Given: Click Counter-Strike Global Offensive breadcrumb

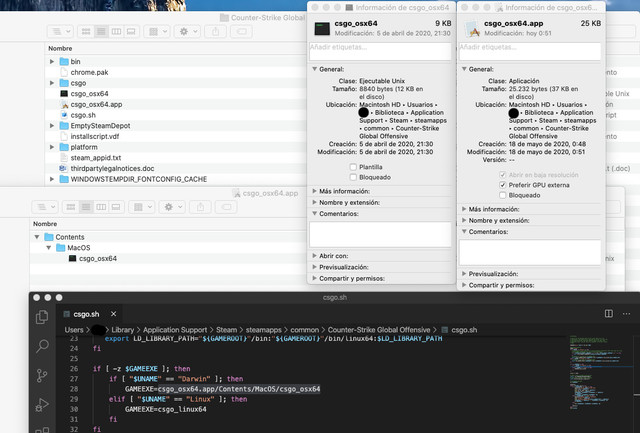Looking at the screenshot, I should [x=379, y=330].
